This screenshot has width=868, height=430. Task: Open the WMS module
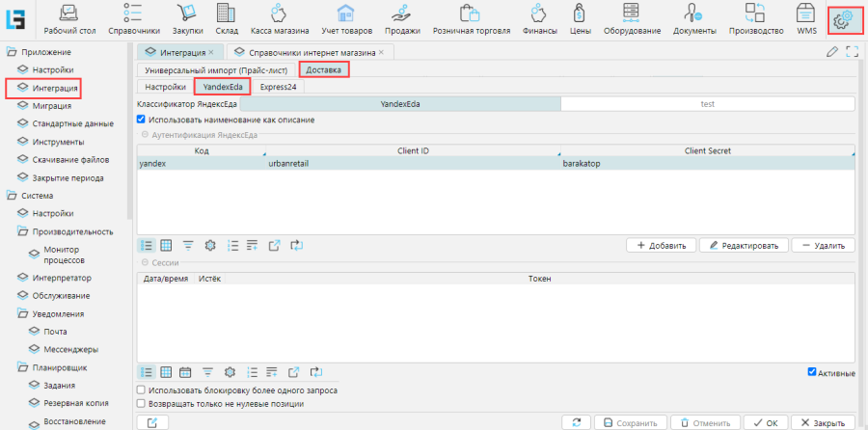[806, 19]
